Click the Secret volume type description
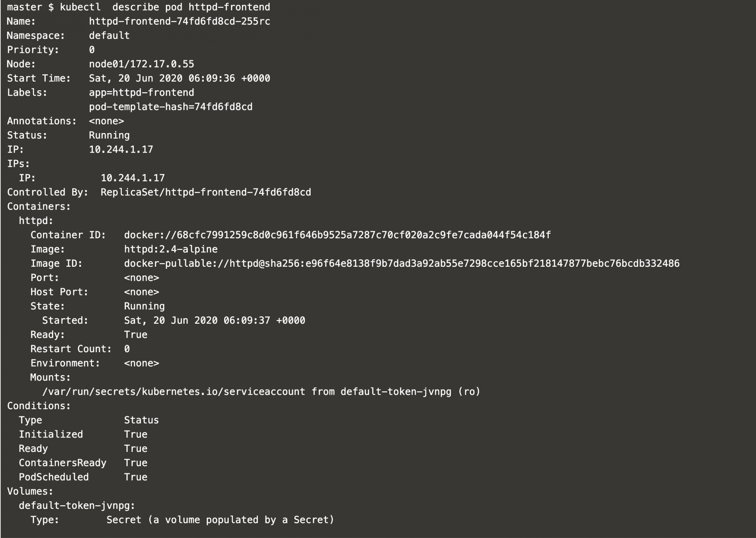This screenshot has height=538, width=756. tap(220, 520)
